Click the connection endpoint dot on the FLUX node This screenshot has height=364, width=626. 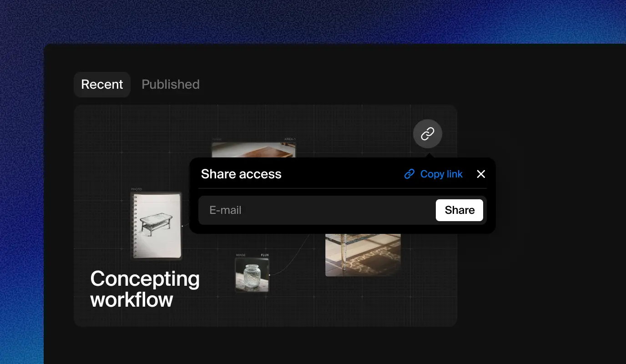(x=270, y=275)
